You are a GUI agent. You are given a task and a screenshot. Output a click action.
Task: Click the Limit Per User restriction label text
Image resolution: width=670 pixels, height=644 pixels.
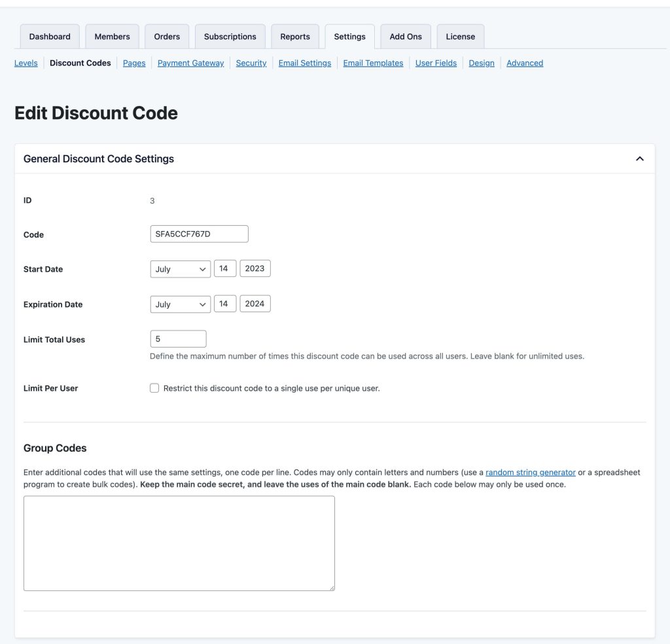click(x=272, y=388)
